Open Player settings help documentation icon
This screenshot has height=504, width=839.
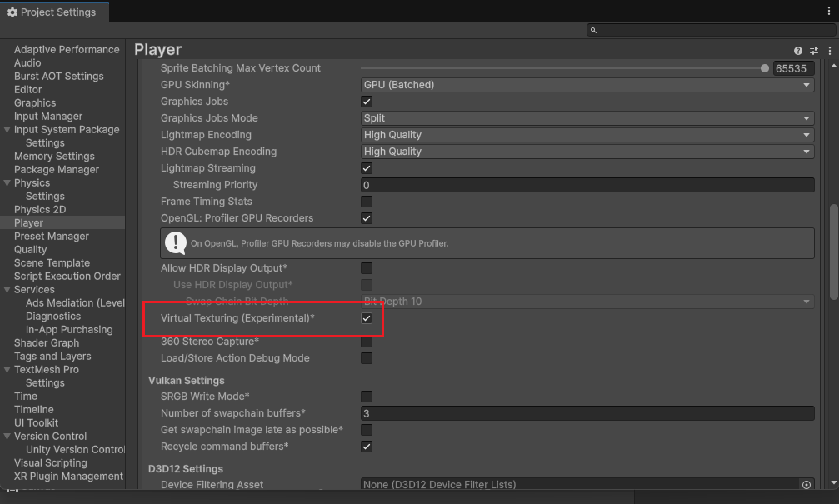[798, 51]
